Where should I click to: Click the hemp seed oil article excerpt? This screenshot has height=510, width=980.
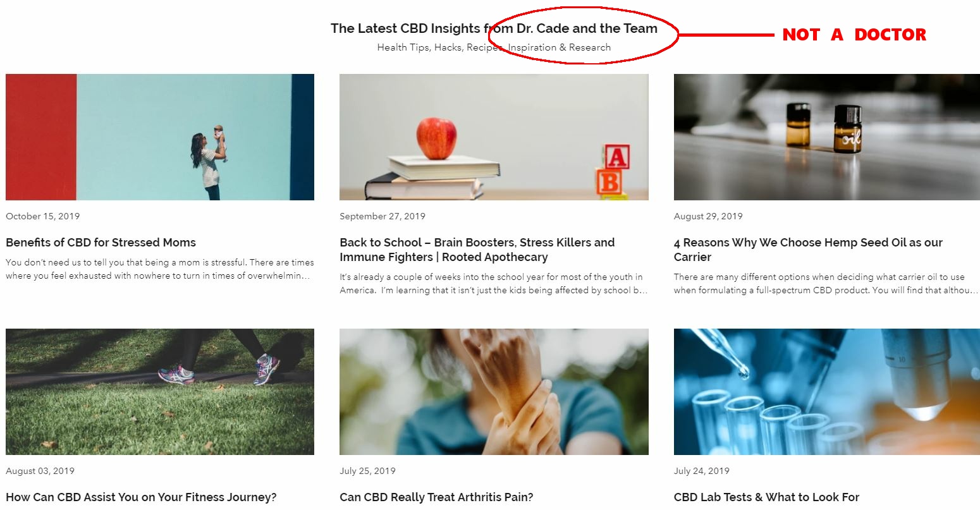coord(826,284)
